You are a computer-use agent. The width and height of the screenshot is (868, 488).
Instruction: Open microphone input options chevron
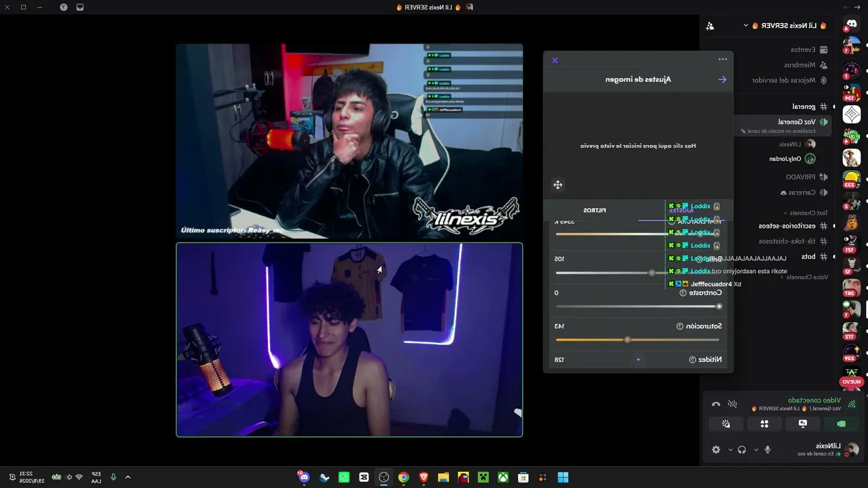pos(756,449)
